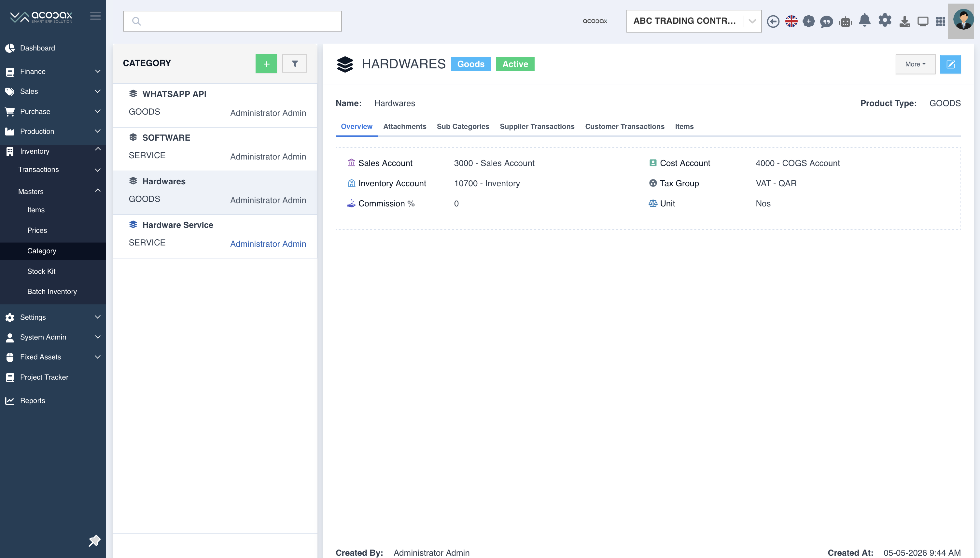The height and width of the screenshot is (558, 980).
Task: Change language via UK flag icon
Action: tap(791, 21)
